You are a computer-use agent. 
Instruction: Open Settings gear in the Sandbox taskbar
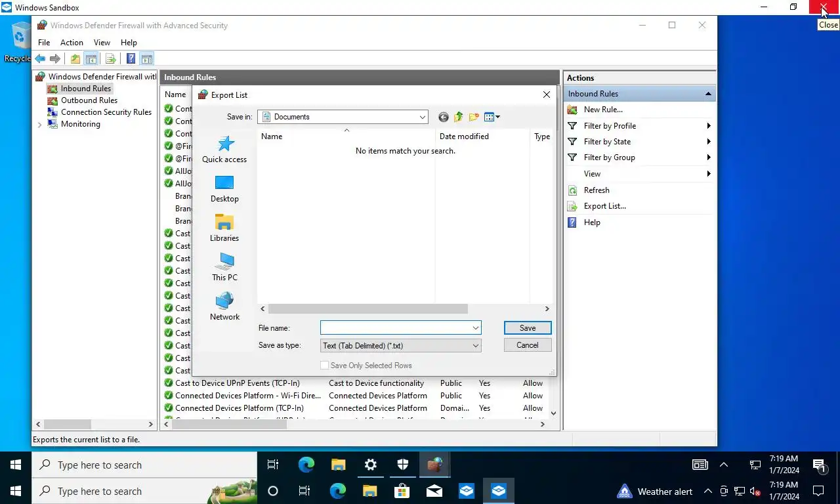(371, 465)
